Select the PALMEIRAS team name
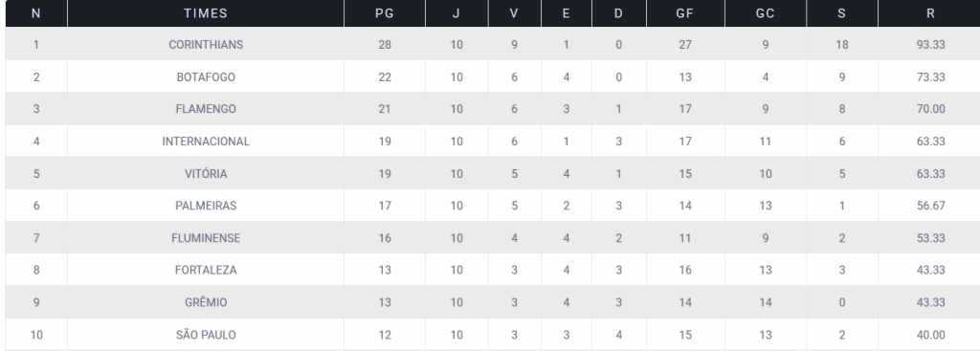Viewport: 980px width, 351px height. 206,206
